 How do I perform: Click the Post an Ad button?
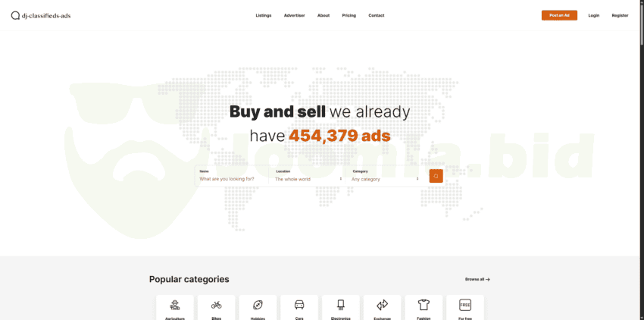click(x=559, y=15)
